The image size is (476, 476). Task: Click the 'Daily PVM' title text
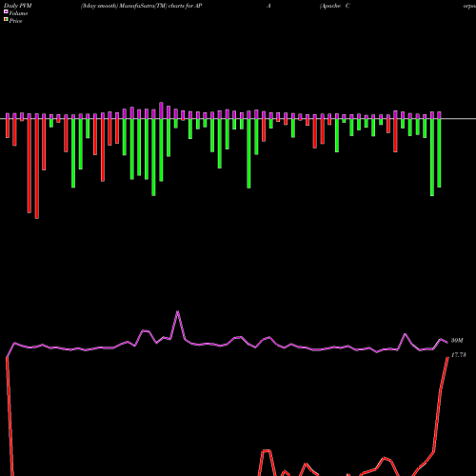(x=18, y=6)
